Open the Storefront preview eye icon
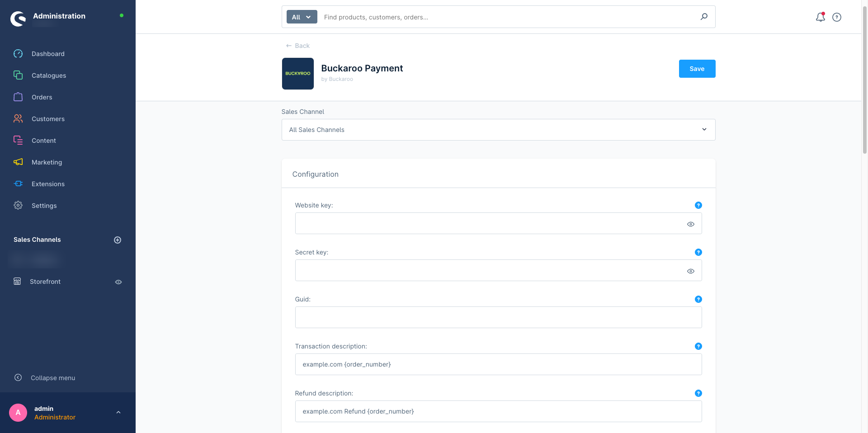Image resolution: width=868 pixels, height=433 pixels. 118,282
